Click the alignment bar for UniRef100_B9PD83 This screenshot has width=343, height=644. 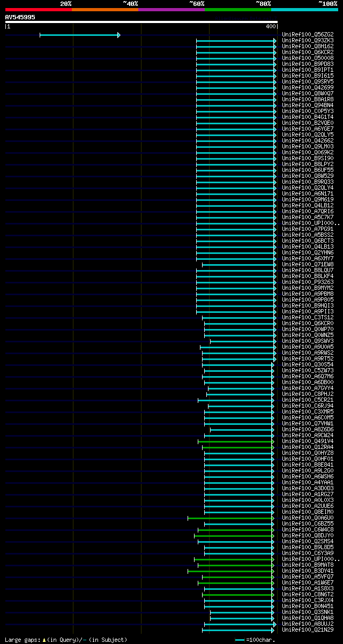coord(236,64)
